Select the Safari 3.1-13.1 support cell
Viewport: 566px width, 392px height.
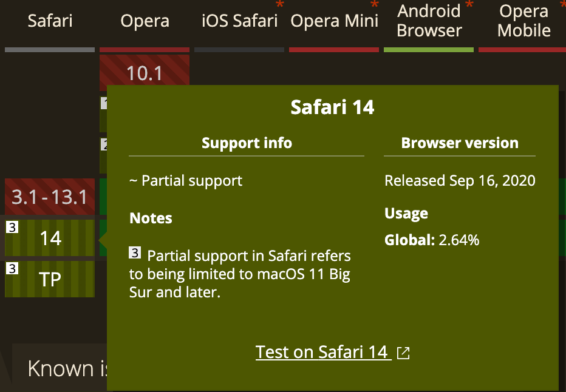coord(49,197)
